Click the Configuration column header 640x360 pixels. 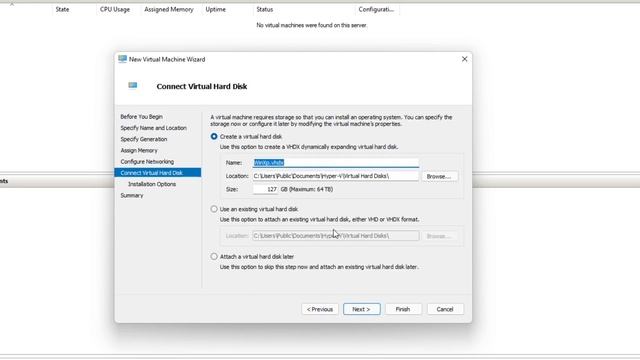[376, 9]
